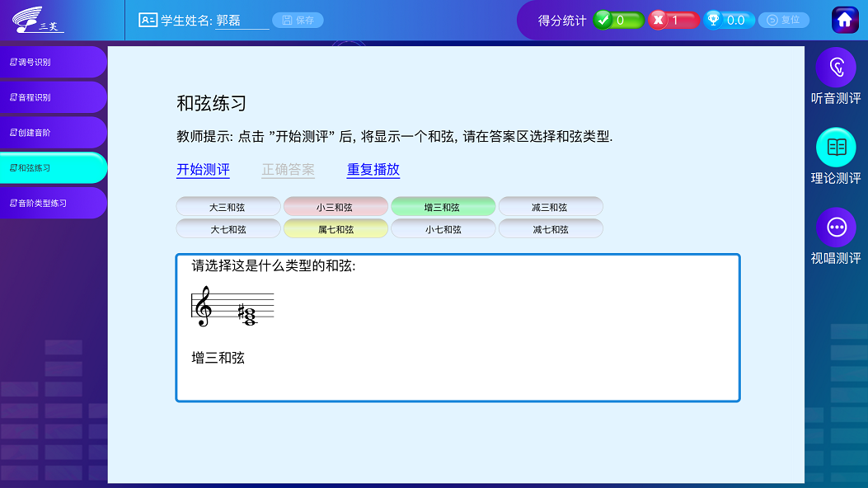Choose the 大七和弦 answer
Image resolution: width=868 pixels, height=488 pixels.
click(228, 229)
